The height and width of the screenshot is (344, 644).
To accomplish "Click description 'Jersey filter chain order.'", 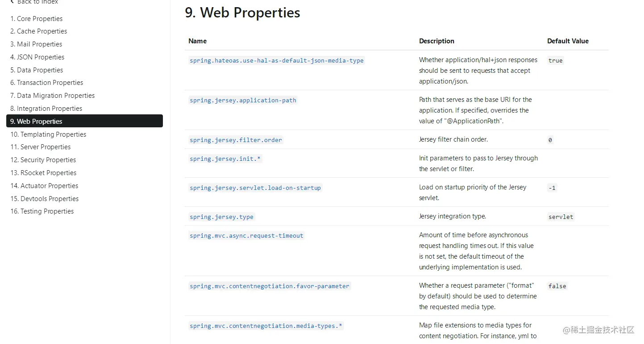I will click(453, 139).
